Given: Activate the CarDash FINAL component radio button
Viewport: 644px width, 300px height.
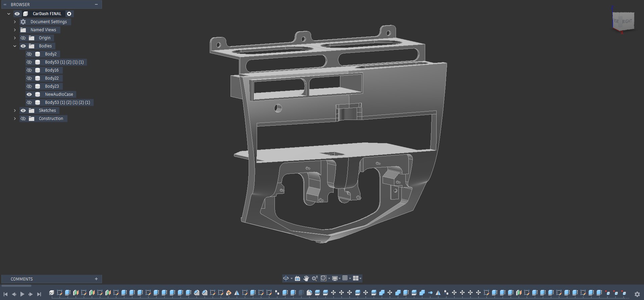Looking at the screenshot, I should click(x=69, y=14).
